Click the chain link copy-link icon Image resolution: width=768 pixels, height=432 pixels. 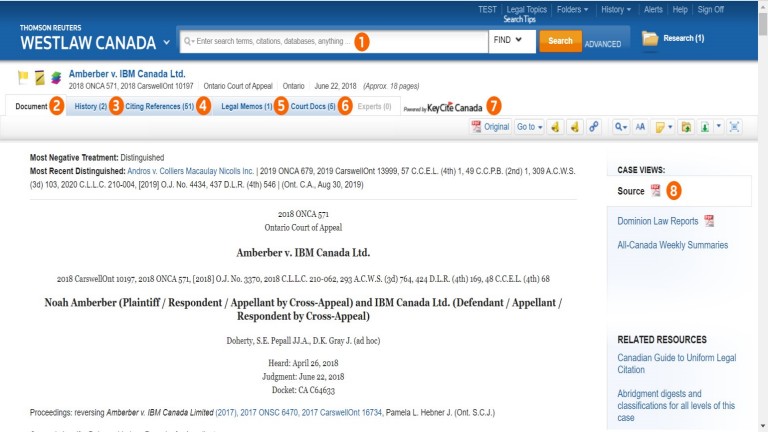[x=594, y=127]
